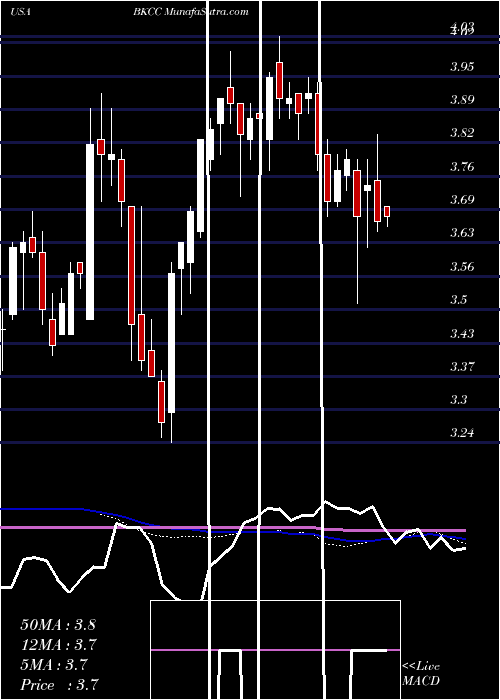Click the 50MA : 3.8 indicator value
This screenshot has width=500, height=700.
point(58,625)
